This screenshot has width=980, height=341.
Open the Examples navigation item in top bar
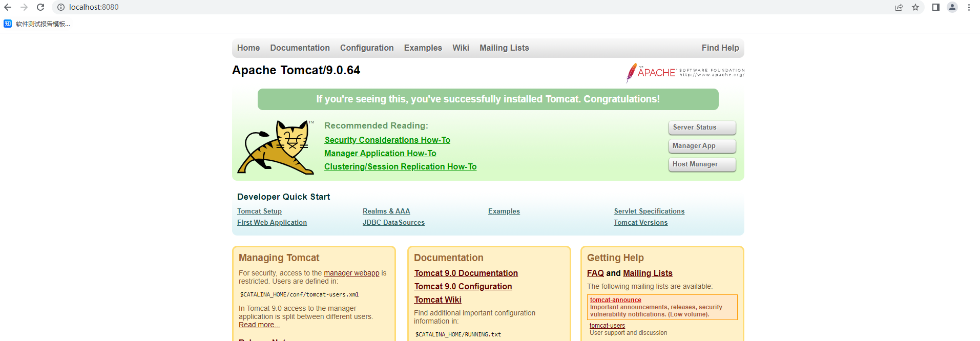click(x=423, y=48)
